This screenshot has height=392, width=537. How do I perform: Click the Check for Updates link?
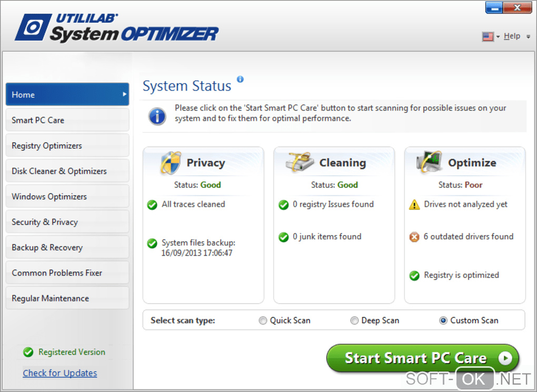60,373
